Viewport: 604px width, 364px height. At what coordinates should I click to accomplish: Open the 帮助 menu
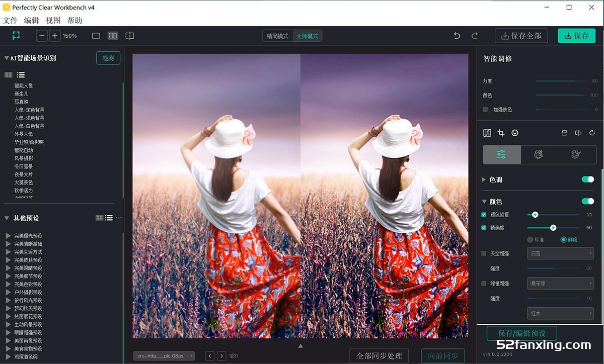tap(75, 20)
